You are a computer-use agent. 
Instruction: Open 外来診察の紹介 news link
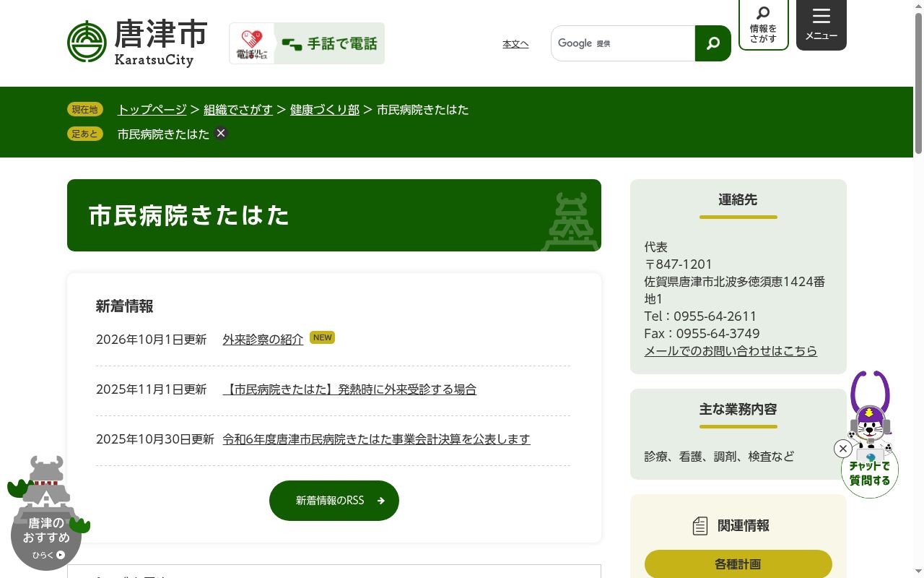tap(263, 340)
